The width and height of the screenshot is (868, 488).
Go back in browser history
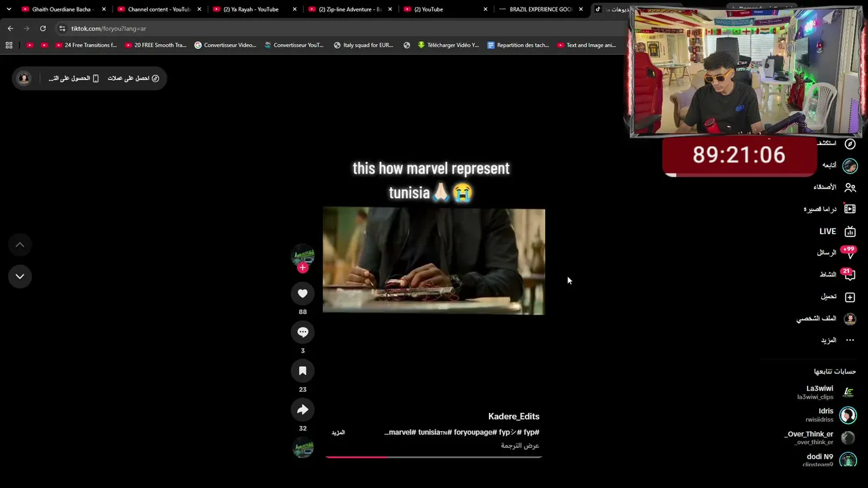[10, 28]
